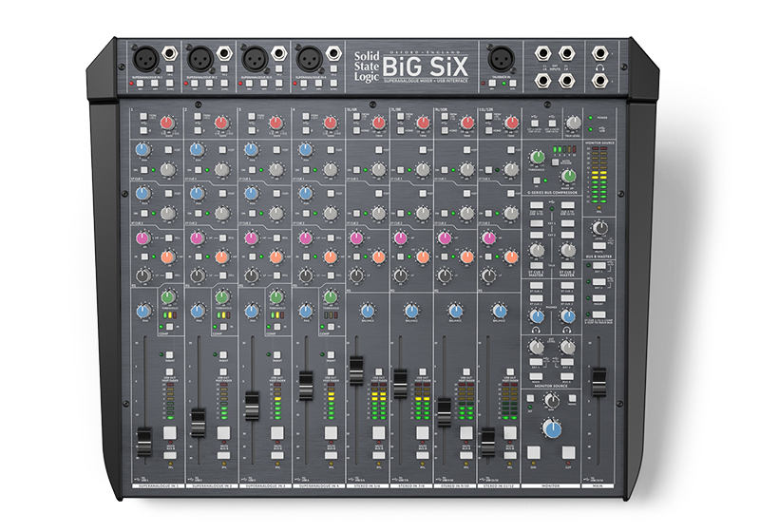Toggle ST Cue 1 ON button on channel 2
This screenshot has width=760, height=532.
coord(198,170)
